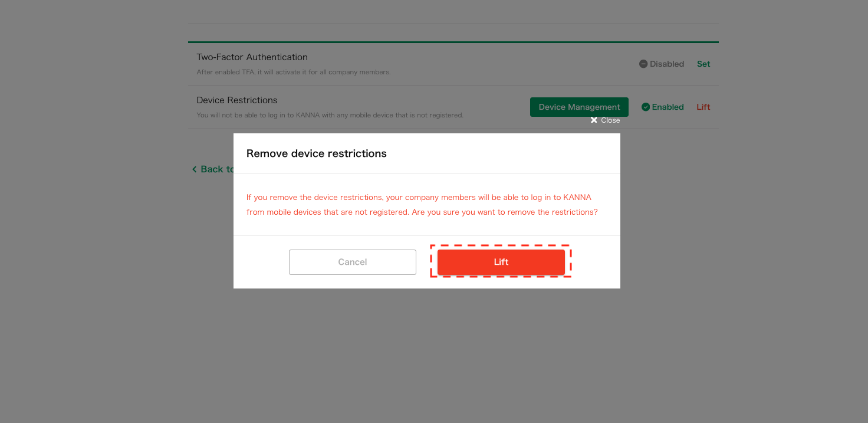The width and height of the screenshot is (868, 423).
Task: Follow the green Back to navigation link
Action: click(x=216, y=169)
